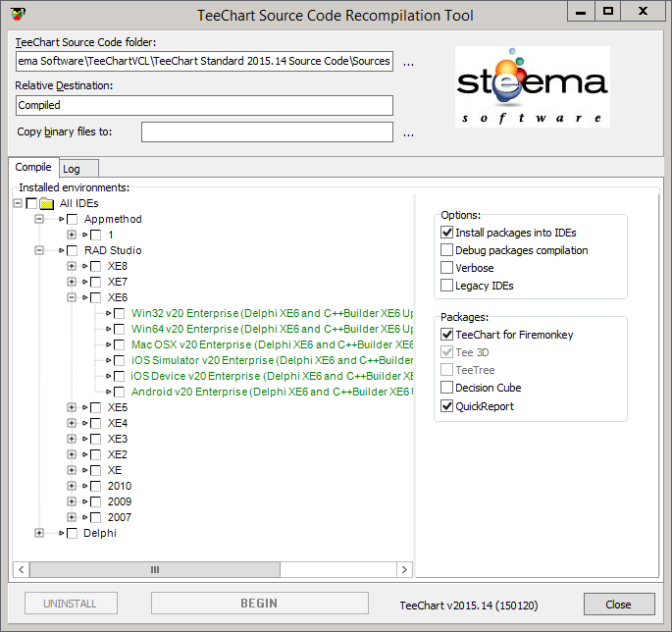Select Win64 v20 Enterprise tree row
The width and height of the screenshot is (672, 632).
(x=272, y=329)
